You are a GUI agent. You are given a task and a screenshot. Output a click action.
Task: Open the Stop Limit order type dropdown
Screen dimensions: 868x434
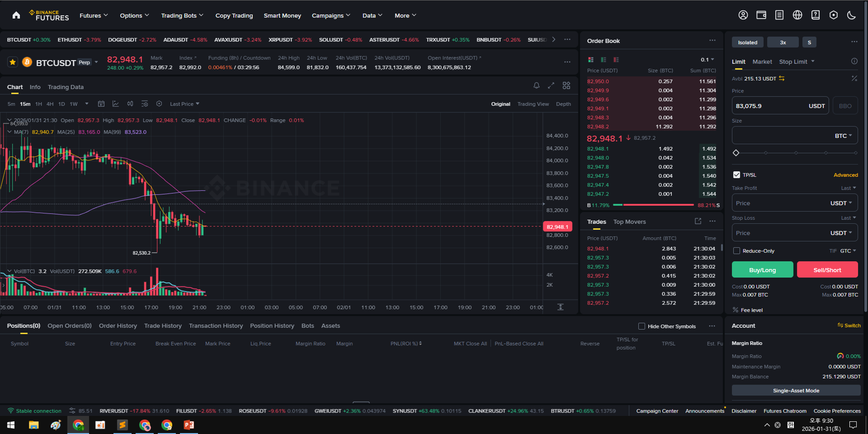[797, 62]
